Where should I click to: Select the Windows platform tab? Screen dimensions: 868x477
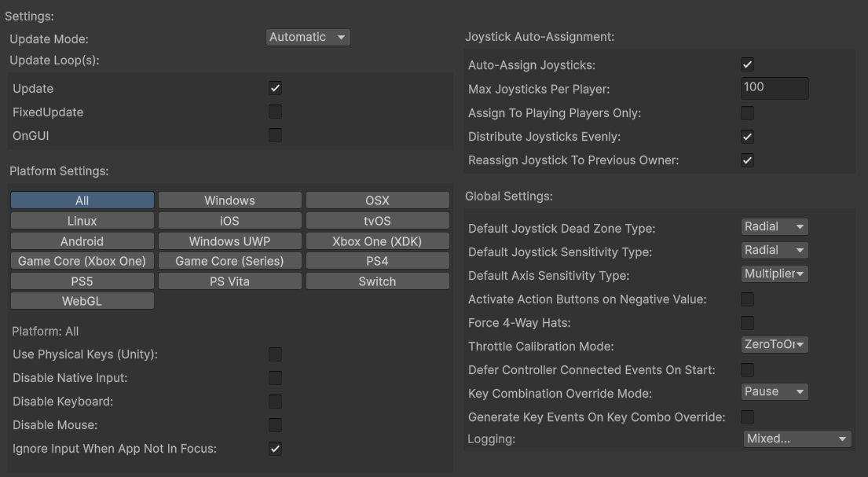point(229,200)
